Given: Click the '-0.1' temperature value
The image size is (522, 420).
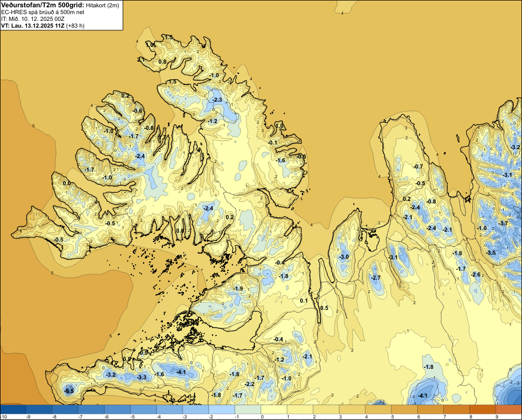Looking at the screenshot, I should coord(272,142).
